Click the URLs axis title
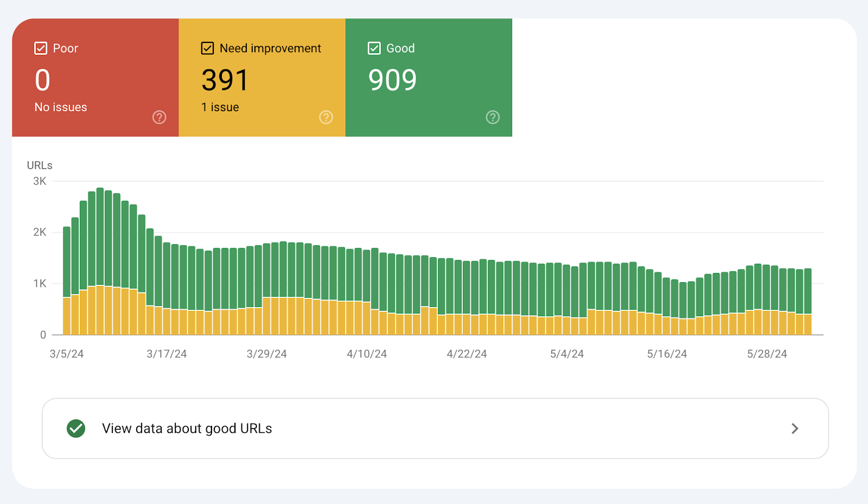 pyautogui.click(x=40, y=165)
